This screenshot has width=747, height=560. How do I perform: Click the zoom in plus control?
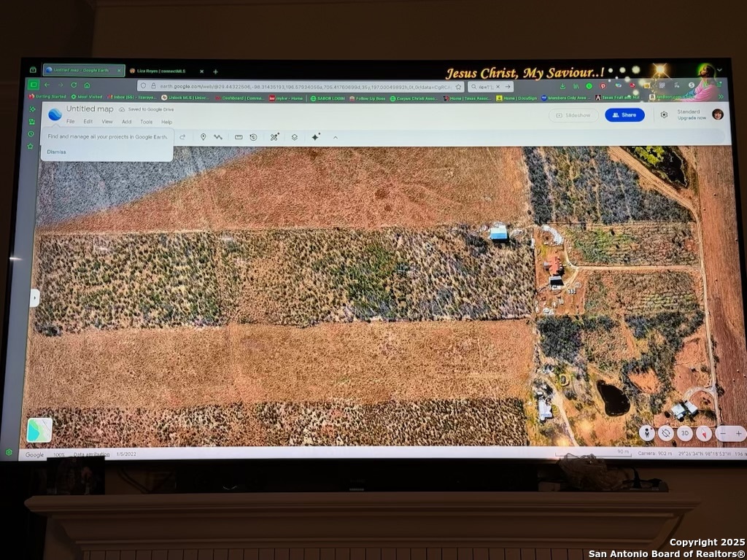click(738, 433)
